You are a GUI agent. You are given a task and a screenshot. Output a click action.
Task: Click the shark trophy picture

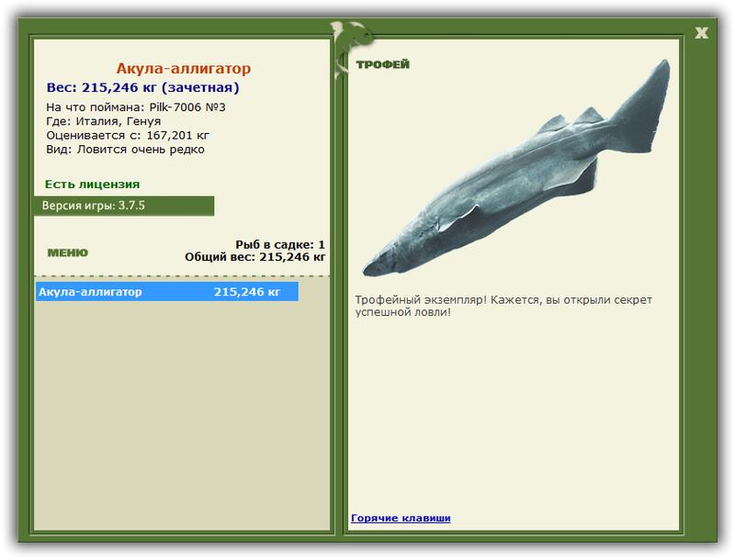[516, 168]
